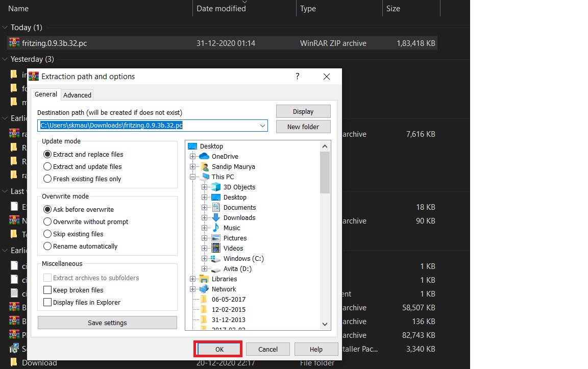Click the This PC computer icon
Viewport: 588px width, 369px height.
(205, 177)
